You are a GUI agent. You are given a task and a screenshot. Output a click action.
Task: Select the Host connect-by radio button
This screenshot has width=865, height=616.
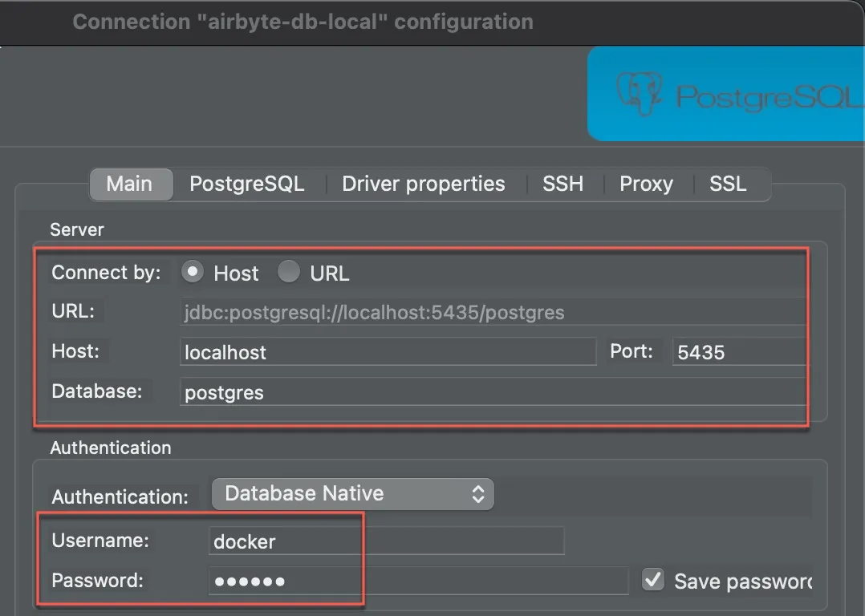pyautogui.click(x=192, y=272)
